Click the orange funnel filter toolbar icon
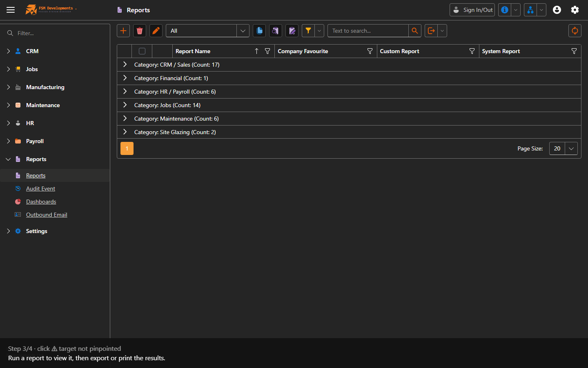 click(x=308, y=31)
